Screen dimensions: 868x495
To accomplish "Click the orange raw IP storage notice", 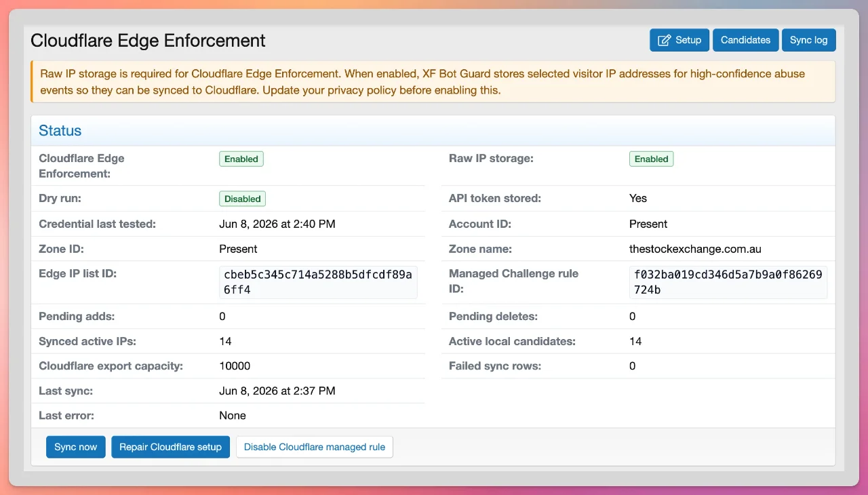I will tap(433, 81).
